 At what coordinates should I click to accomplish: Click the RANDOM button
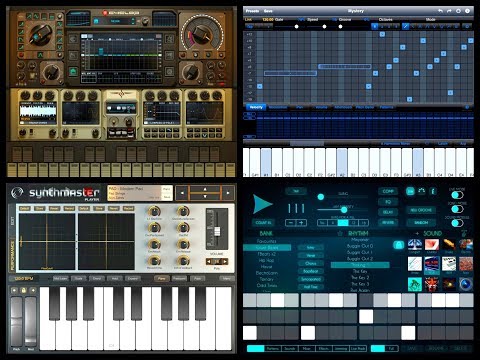coord(421,222)
